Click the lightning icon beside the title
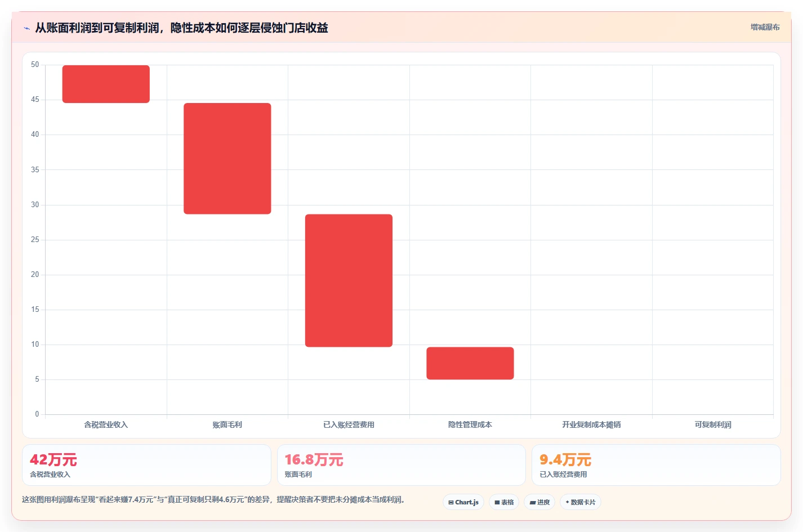This screenshot has height=532, width=803. click(26, 28)
